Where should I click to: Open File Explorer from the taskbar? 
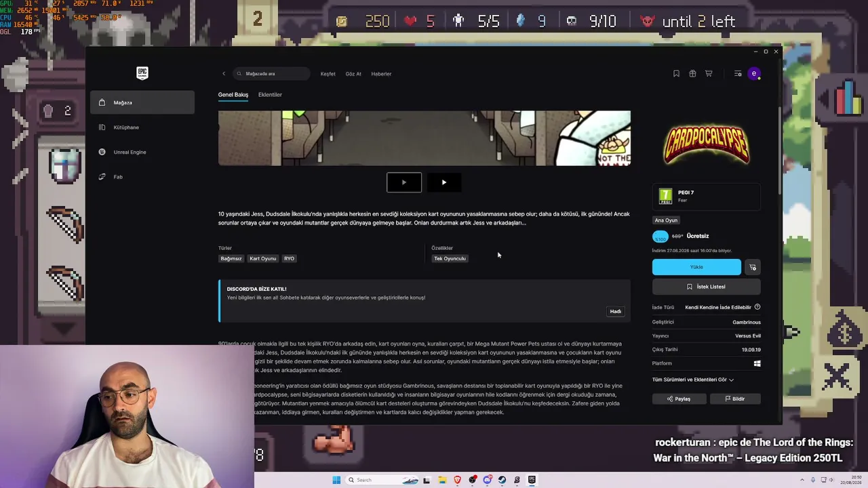point(442,480)
